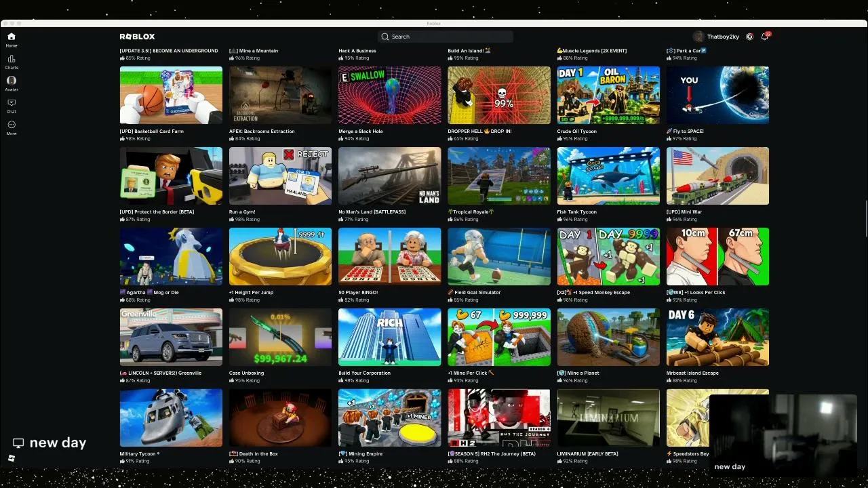
Task: Choose the Crude Oil Tycoon thumbnail
Action: (x=608, y=95)
